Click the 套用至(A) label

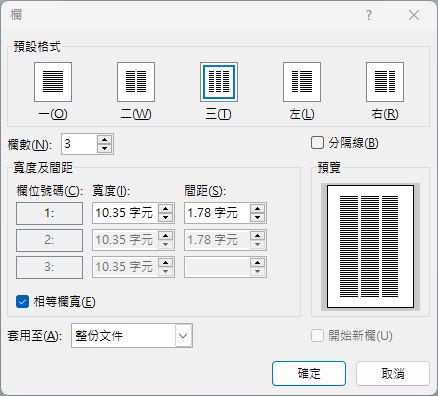[x=35, y=336]
